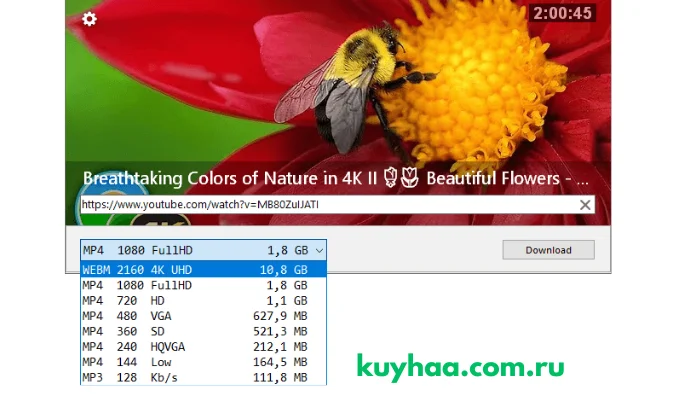The width and height of the screenshot is (700, 394).
Task: Collapse the format dropdown showing MP4 1080 FullHD
Action: click(204, 250)
